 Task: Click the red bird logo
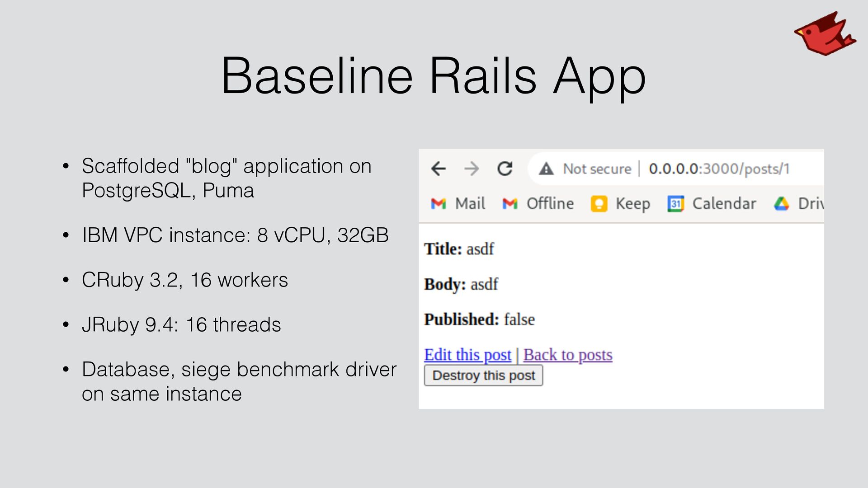click(825, 34)
